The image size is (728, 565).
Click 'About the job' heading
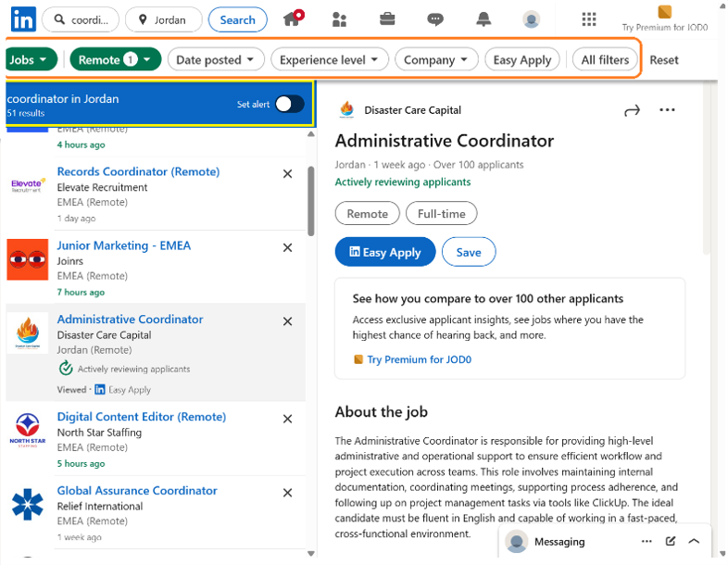click(x=382, y=412)
